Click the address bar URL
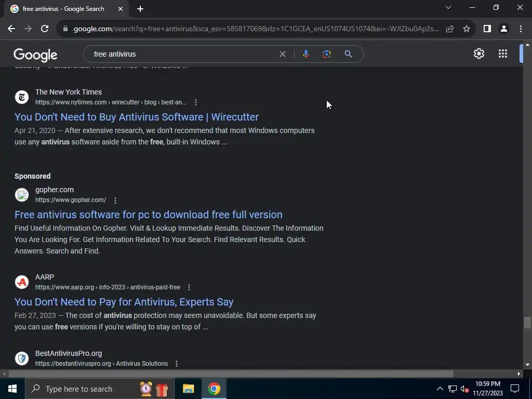This screenshot has height=399, width=532. tap(256, 29)
